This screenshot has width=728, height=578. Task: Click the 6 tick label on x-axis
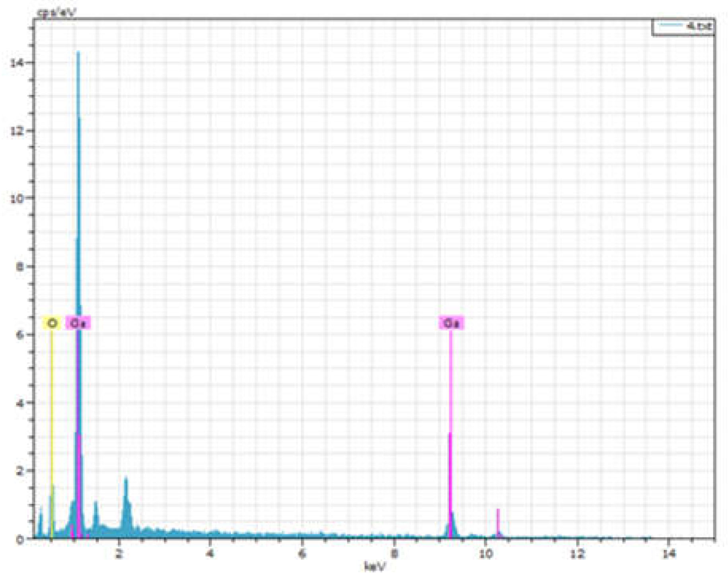(x=302, y=553)
